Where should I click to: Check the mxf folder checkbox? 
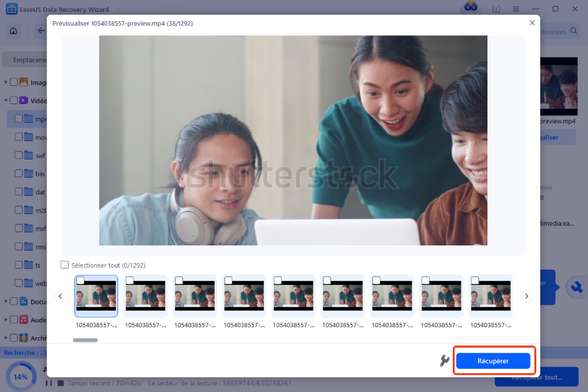[x=19, y=228]
